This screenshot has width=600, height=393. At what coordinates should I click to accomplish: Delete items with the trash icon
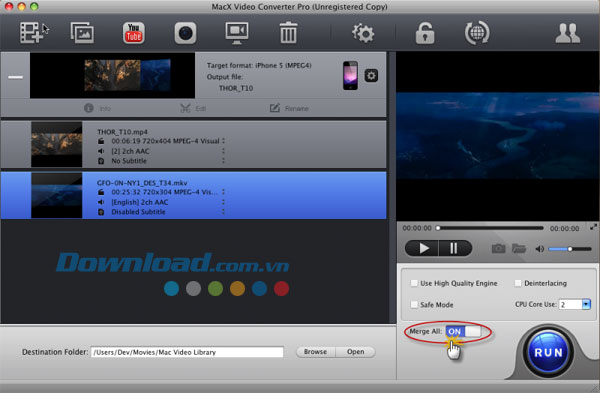click(288, 33)
